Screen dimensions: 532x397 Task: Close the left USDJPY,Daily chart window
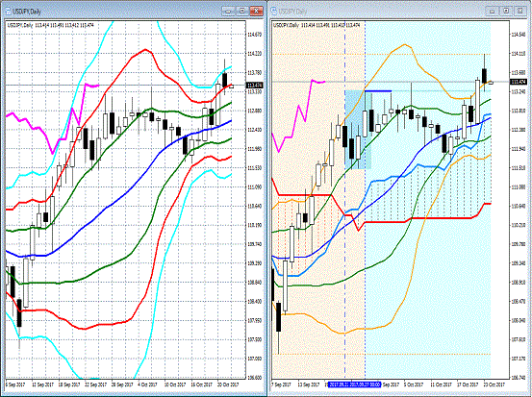click(257, 11)
